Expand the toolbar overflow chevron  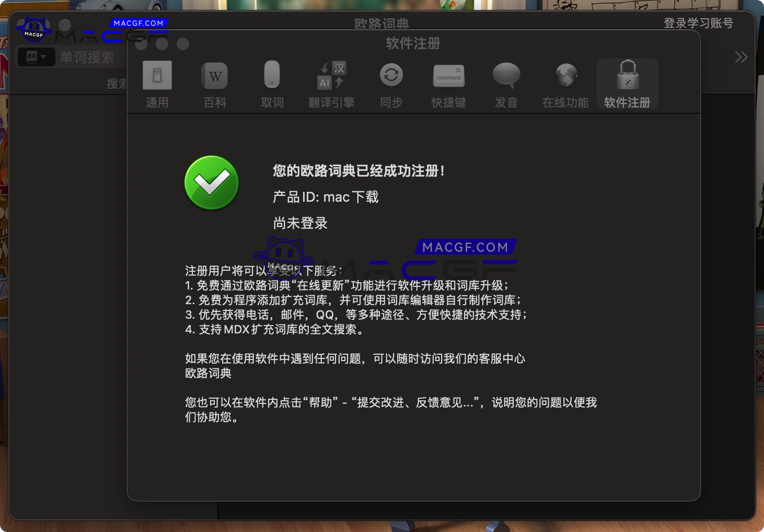(740, 56)
